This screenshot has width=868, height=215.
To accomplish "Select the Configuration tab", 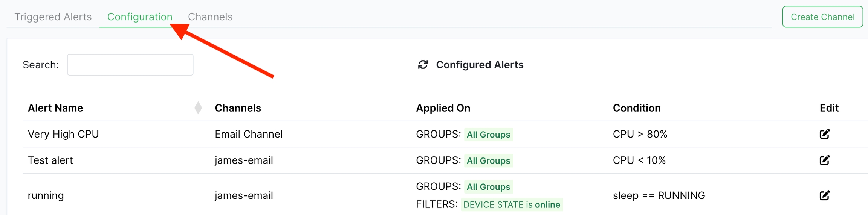I will pos(140,17).
